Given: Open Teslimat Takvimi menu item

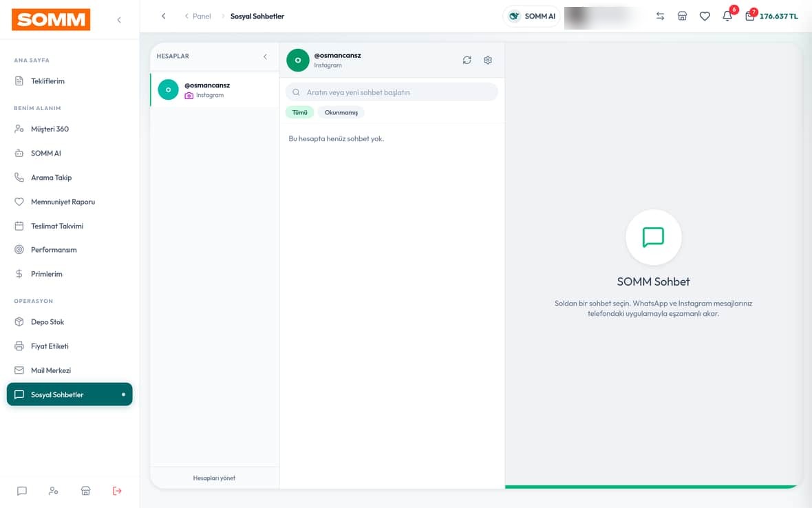Looking at the screenshot, I should [x=70, y=226].
